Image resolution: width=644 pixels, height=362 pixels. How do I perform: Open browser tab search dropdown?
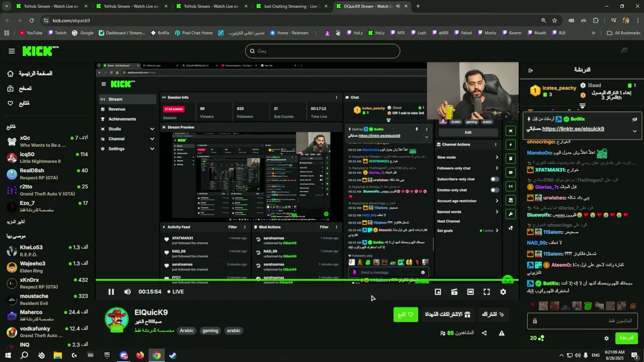pos(7,6)
